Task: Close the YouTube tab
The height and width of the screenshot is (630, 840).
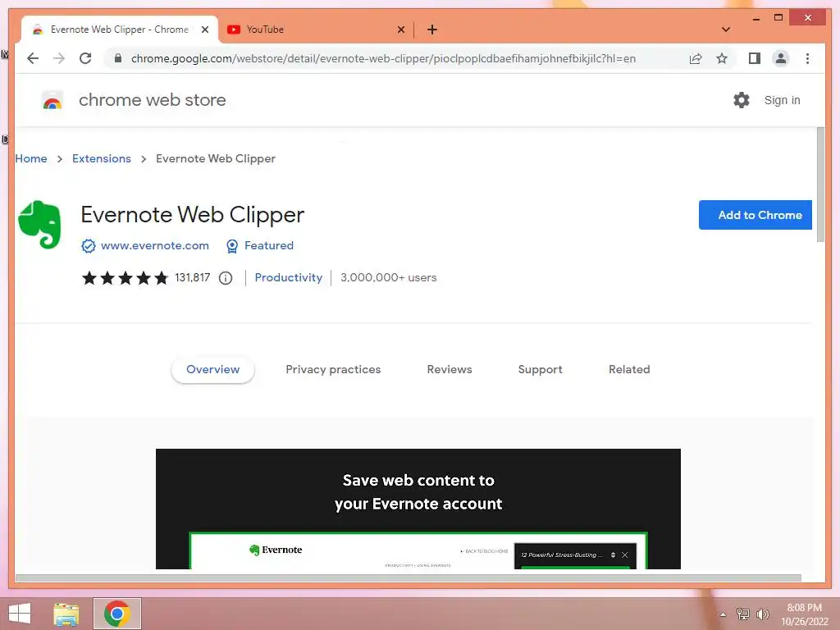Action: pyautogui.click(x=400, y=30)
